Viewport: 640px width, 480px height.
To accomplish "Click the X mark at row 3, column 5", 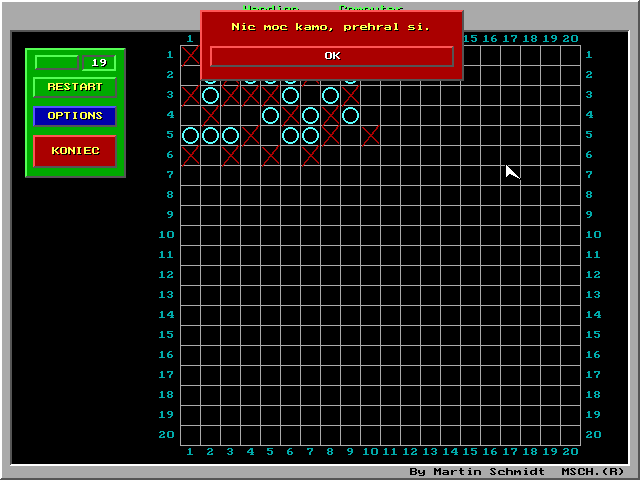I will pyautogui.click(x=270, y=96).
